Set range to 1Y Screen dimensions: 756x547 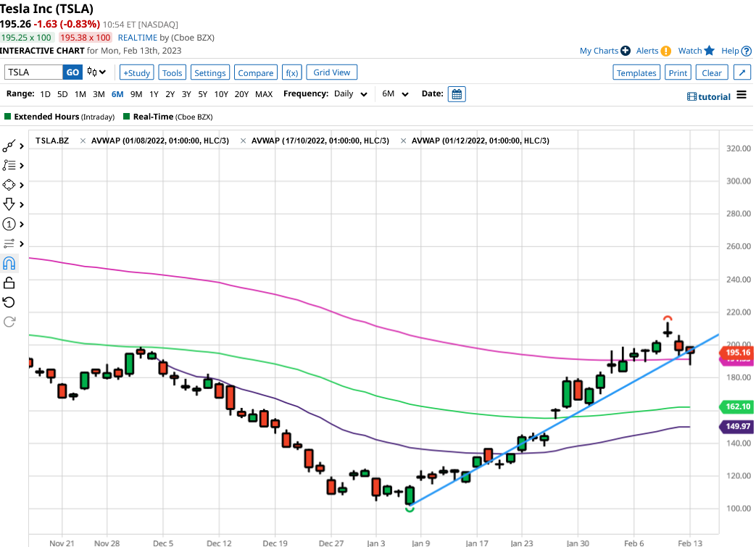pyautogui.click(x=154, y=94)
